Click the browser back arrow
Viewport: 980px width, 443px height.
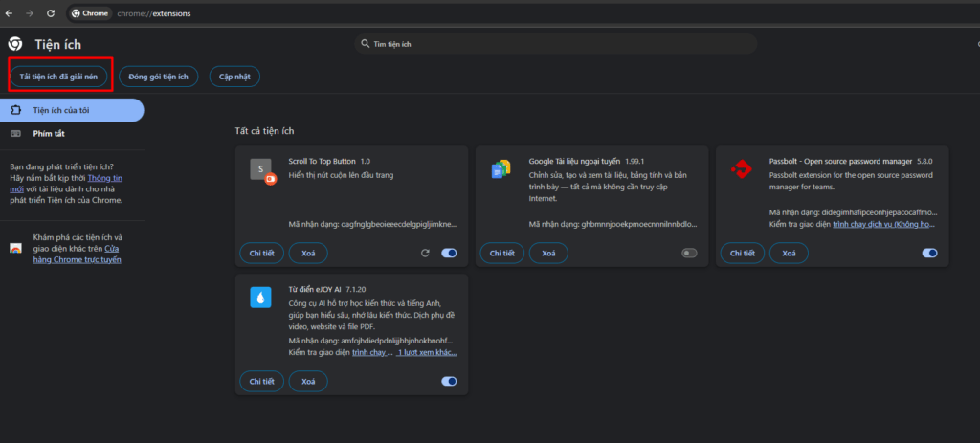(x=9, y=14)
